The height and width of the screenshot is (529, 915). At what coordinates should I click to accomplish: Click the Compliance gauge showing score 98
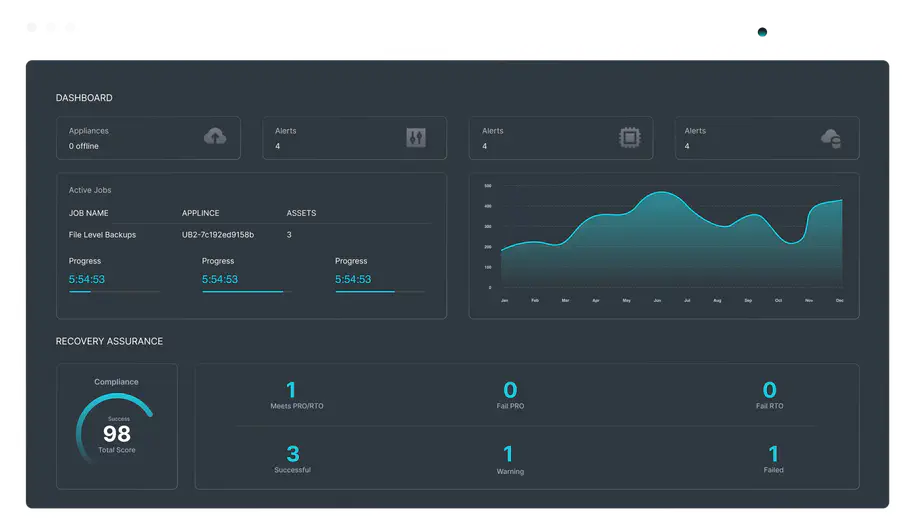[117, 432]
